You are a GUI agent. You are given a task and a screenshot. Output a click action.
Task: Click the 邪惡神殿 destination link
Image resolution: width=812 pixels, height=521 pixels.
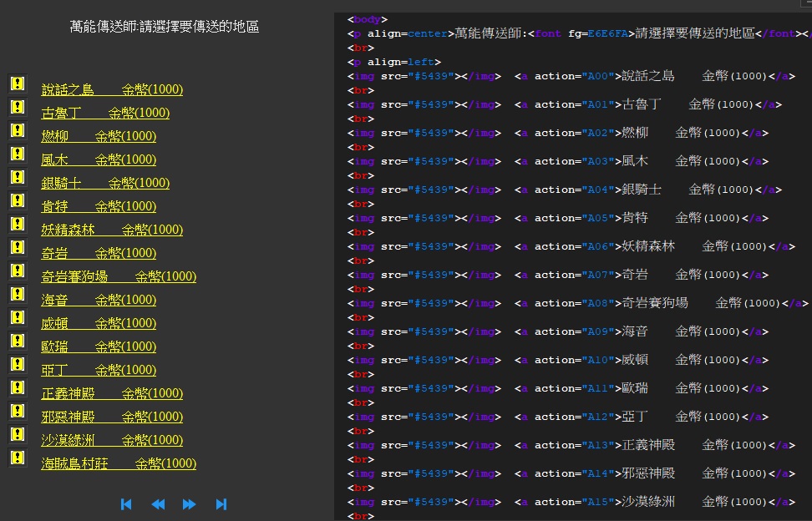tap(112, 417)
